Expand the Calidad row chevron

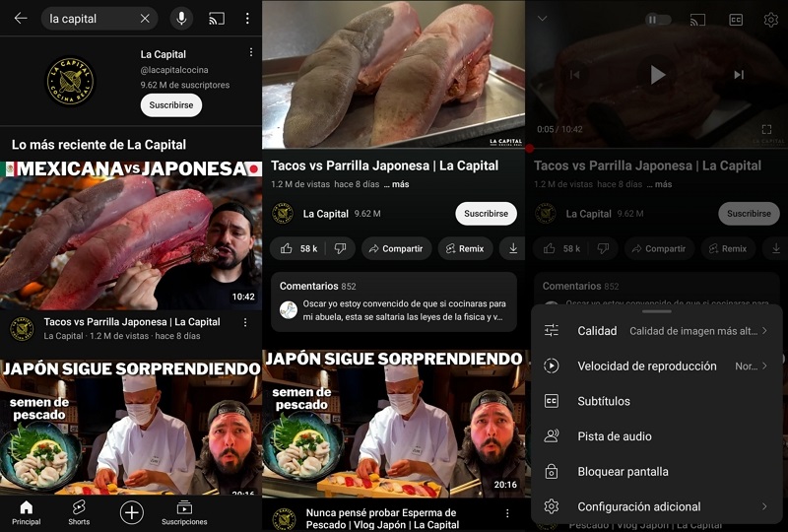click(x=764, y=330)
